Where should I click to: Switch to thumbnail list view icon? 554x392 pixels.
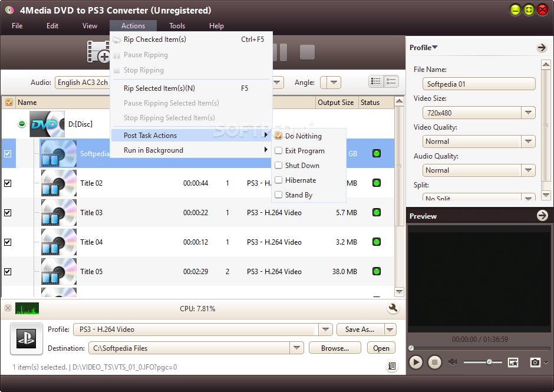tap(391, 82)
